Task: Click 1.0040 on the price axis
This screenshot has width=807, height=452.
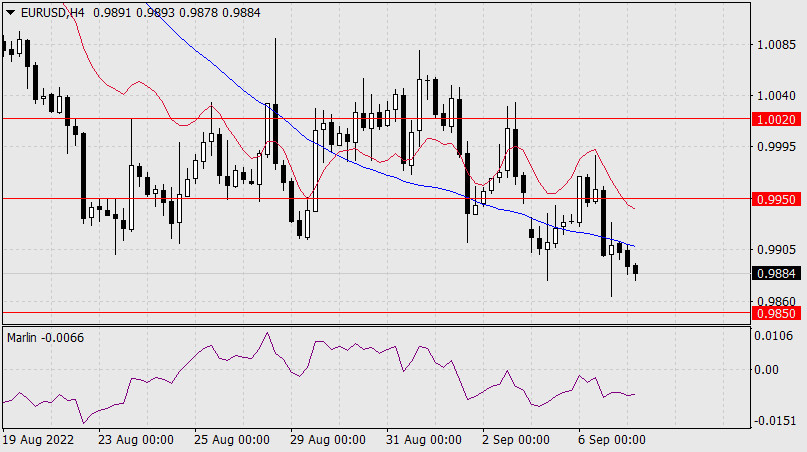Action: click(x=777, y=96)
